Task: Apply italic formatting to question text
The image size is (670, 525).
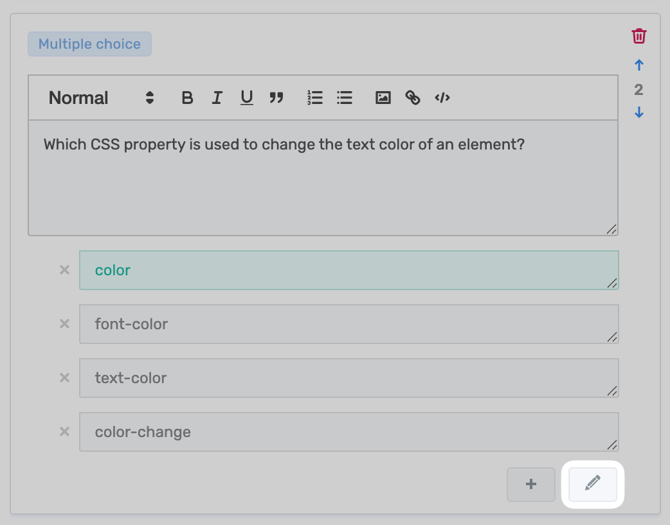Action: [x=217, y=98]
